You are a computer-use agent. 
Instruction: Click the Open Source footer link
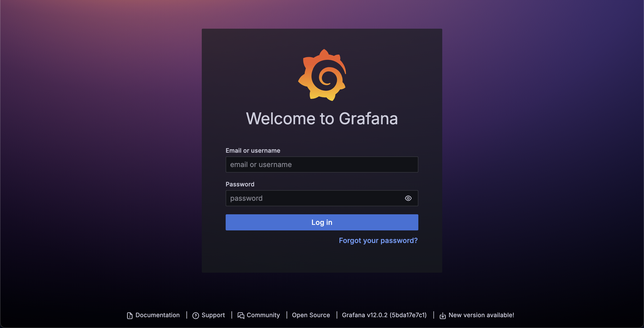[x=311, y=315]
